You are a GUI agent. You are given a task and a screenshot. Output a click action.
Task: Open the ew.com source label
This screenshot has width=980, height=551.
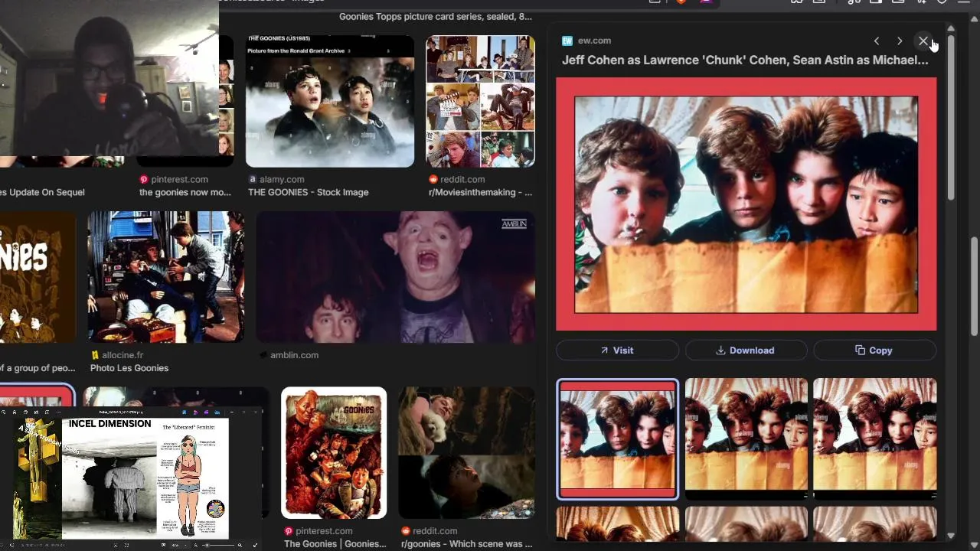(x=594, y=41)
